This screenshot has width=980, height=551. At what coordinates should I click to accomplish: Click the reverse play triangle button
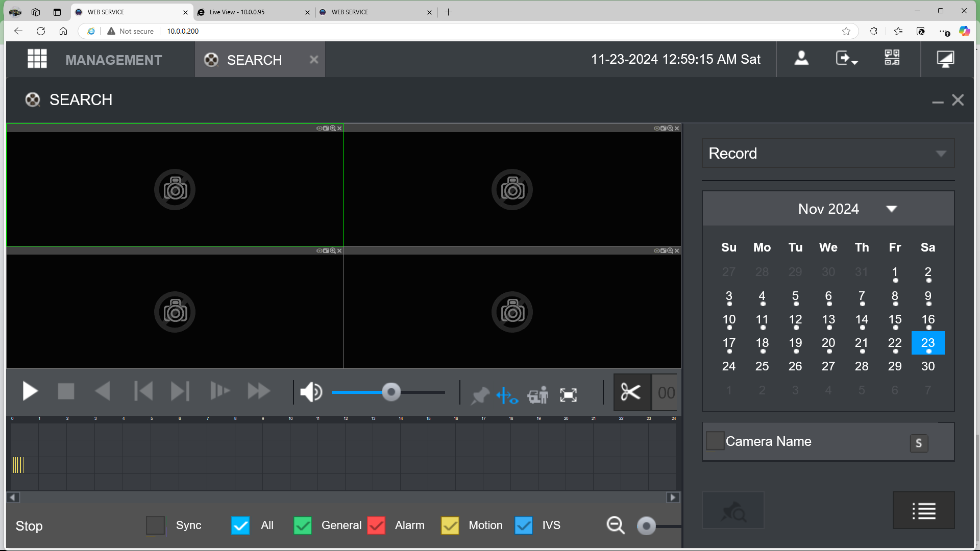click(x=103, y=392)
